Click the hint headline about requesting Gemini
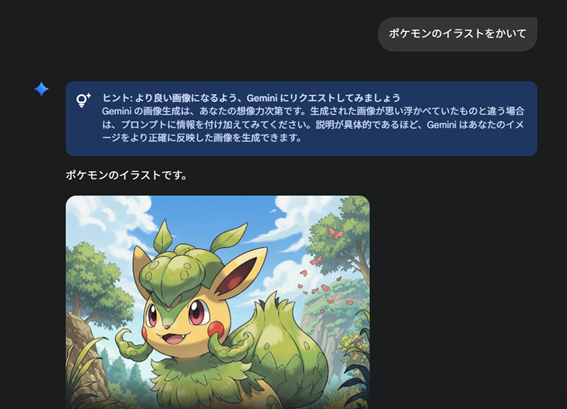The image size is (567, 409). point(251,98)
